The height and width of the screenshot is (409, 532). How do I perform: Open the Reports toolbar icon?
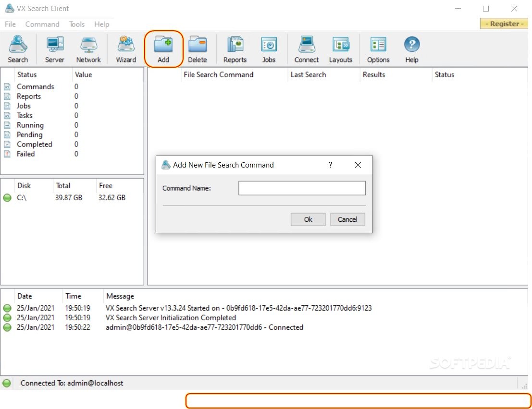pos(235,49)
